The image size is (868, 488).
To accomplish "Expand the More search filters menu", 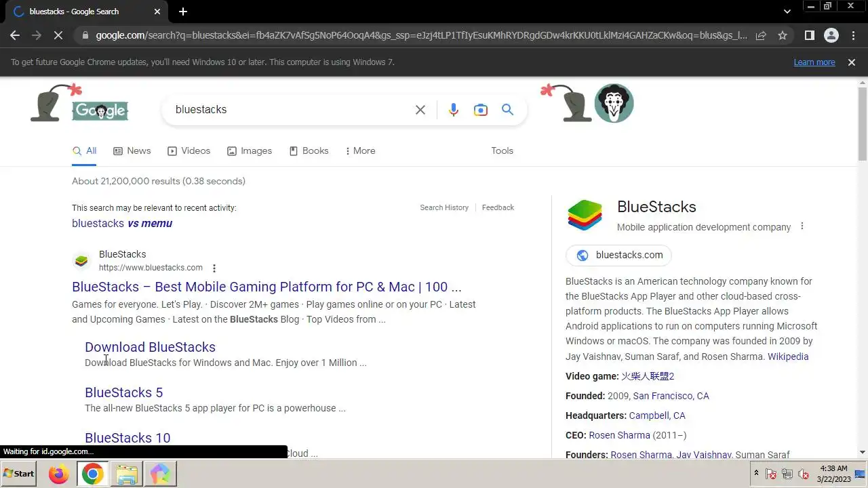I will point(360,150).
